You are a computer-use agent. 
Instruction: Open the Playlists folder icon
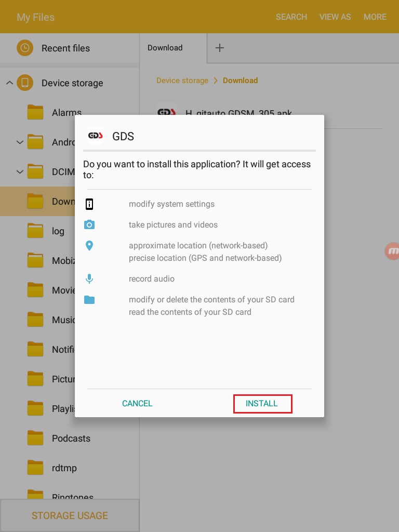coord(35,408)
